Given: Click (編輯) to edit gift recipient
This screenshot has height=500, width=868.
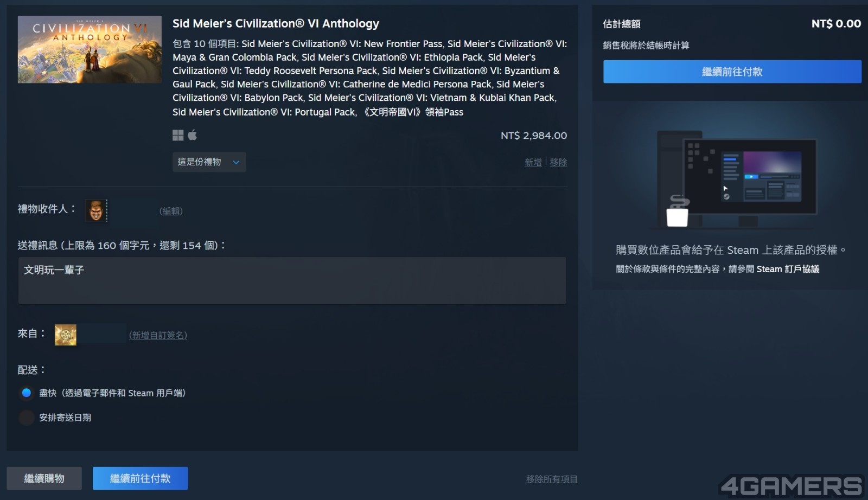Looking at the screenshot, I should (171, 211).
